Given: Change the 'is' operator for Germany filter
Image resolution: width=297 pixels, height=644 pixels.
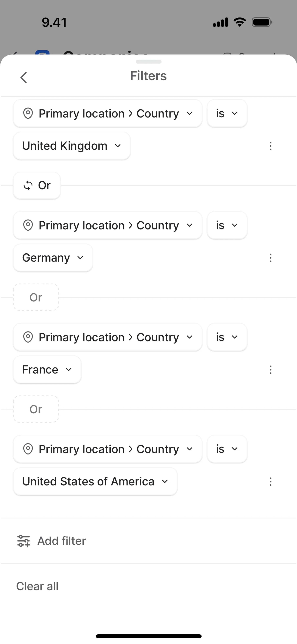Looking at the screenshot, I should [x=227, y=225].
